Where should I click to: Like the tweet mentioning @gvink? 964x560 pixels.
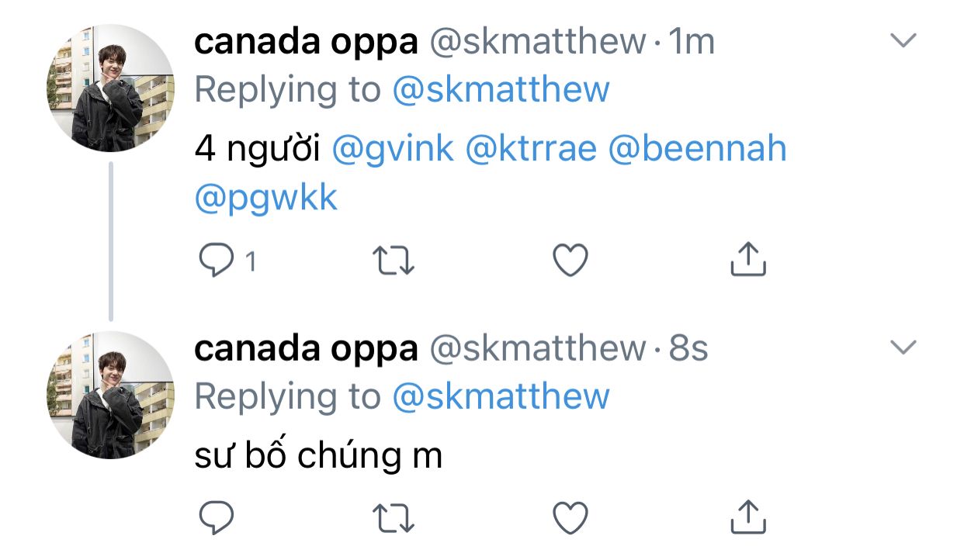click(570, 261)
